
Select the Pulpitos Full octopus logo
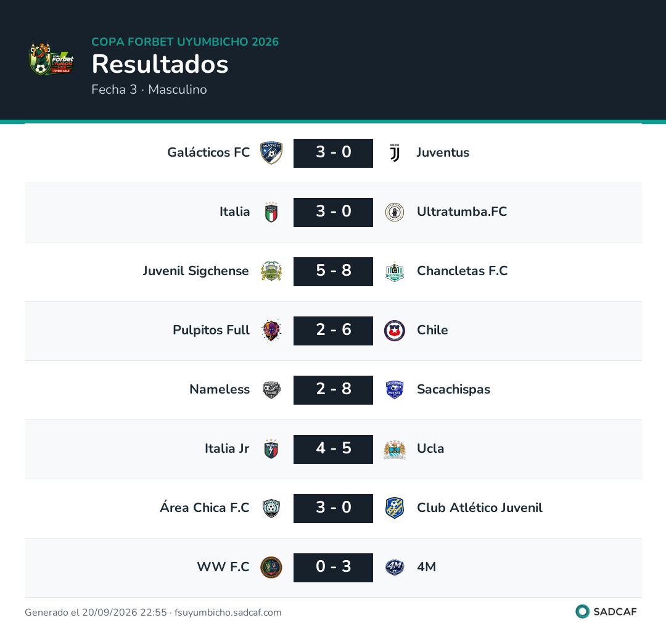pos(271,331)
